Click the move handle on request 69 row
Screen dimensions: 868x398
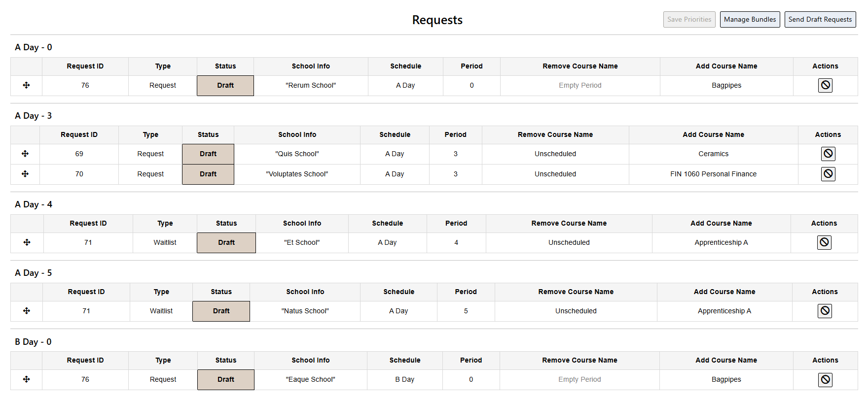pos(25,154)
